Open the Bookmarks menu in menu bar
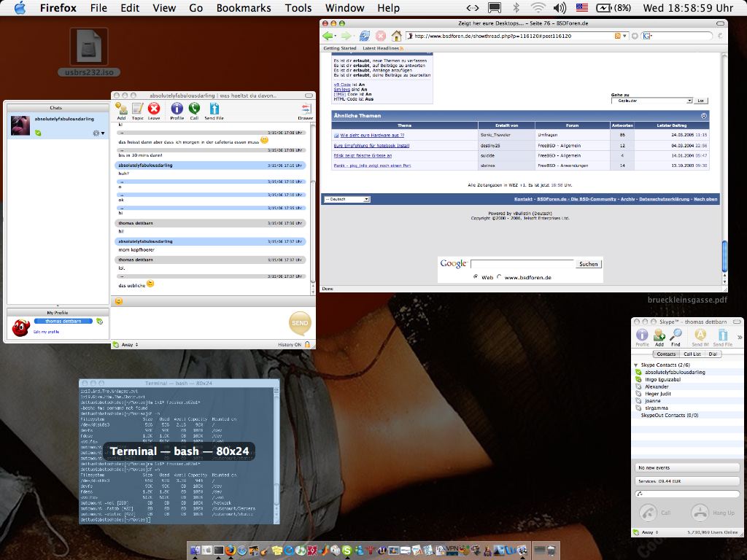The image size is (747, 560). pyautogui.click(x=244, y=8)
